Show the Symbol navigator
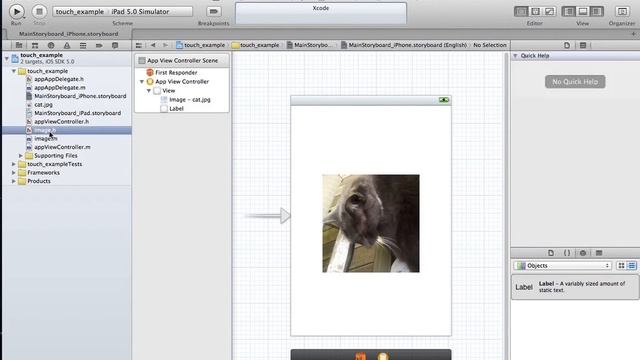The height and width of the screenshot is (360, 640). coord(35,45)
